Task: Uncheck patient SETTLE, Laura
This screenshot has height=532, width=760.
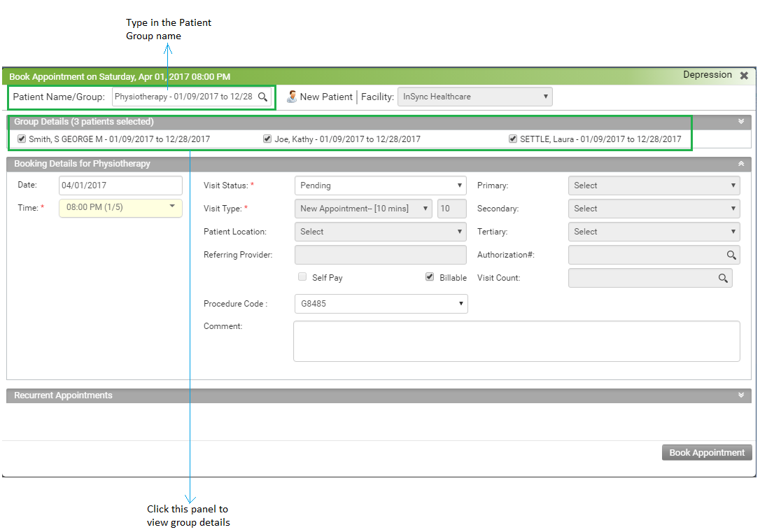Action: pos(513,139)
